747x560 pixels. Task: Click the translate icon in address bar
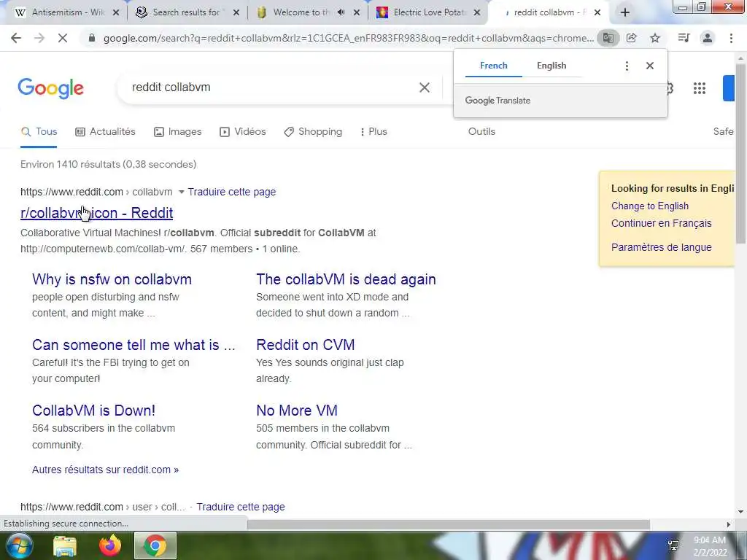(608, 38)
